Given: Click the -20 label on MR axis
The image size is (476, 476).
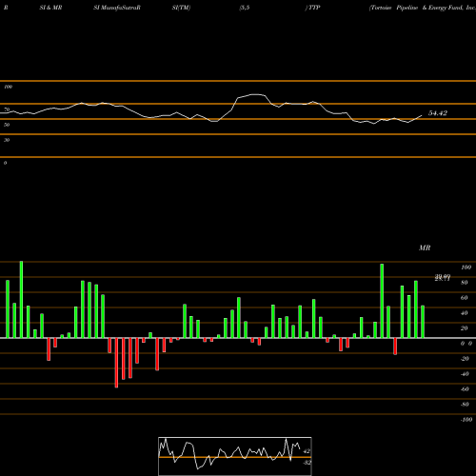Looking at the screenshot, I should tap(465, 359).
